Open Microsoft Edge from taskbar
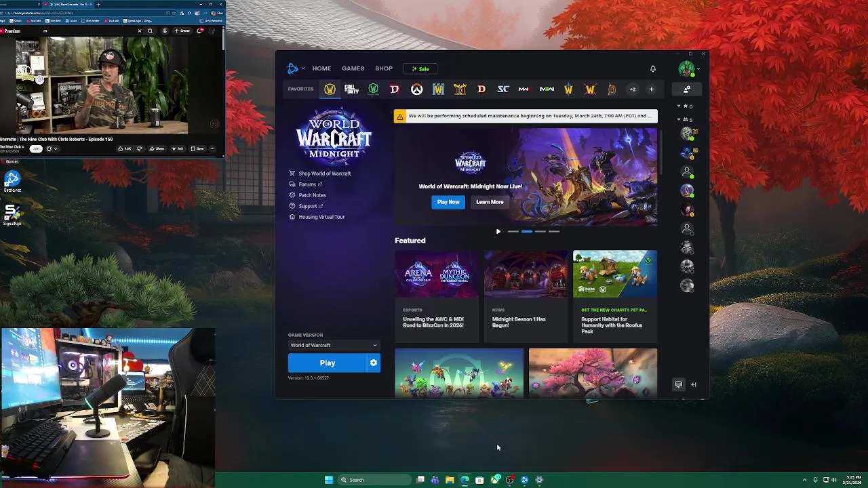 pyautogui.click(x=465, y=480)
